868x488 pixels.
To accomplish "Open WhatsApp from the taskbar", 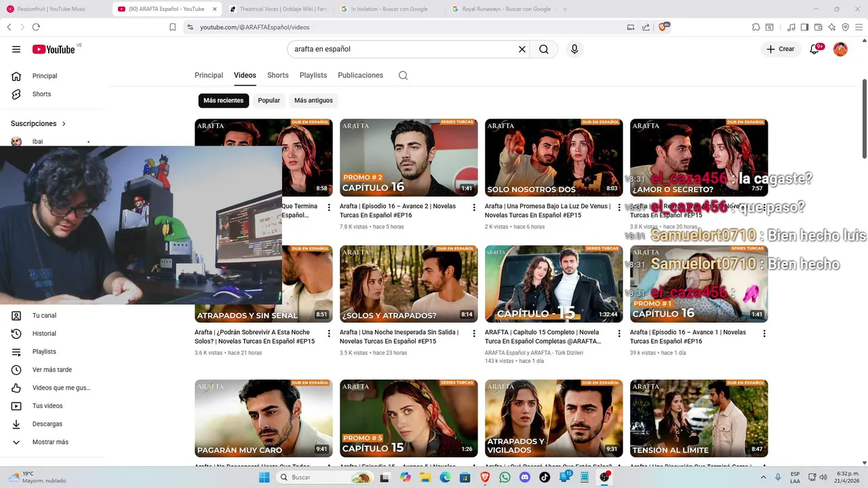I will click(x=505, y=477).
